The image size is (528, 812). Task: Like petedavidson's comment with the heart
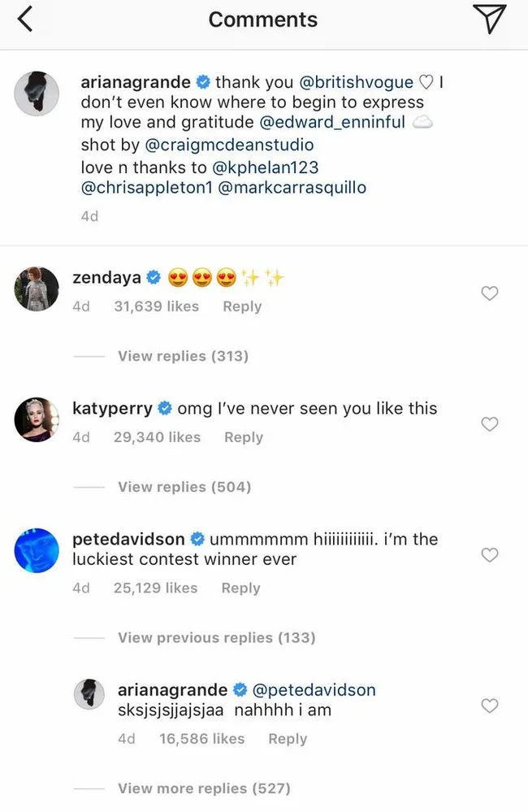click(x=490, y=555)
